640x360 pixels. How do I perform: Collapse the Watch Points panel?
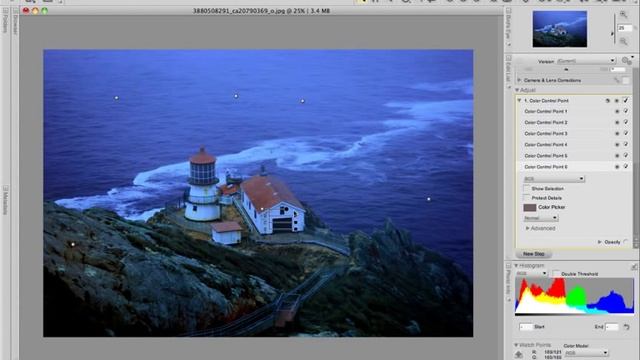click(x=516, y=345)
